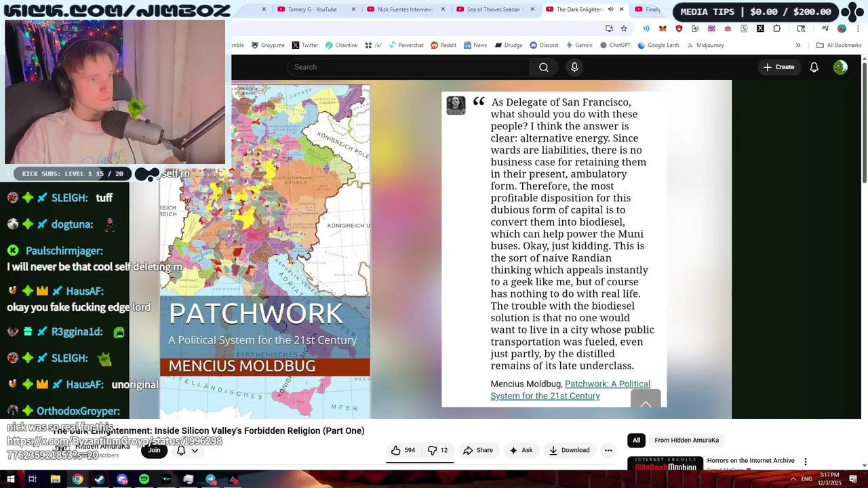Open the Reddit bookmark

coord(443,45)
